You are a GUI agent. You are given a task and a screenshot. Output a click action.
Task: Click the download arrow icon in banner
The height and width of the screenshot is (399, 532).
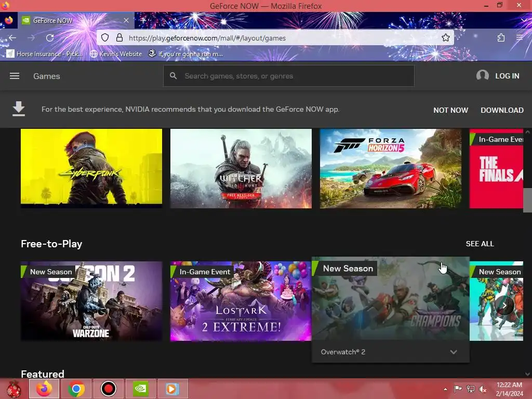(x=19, y=109)
